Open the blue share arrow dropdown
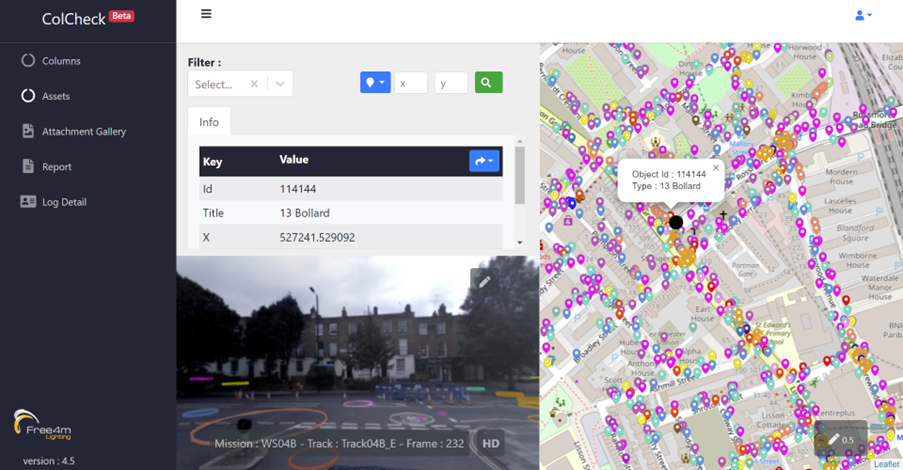This screenshot has height=470, width=903. point(484,161)
